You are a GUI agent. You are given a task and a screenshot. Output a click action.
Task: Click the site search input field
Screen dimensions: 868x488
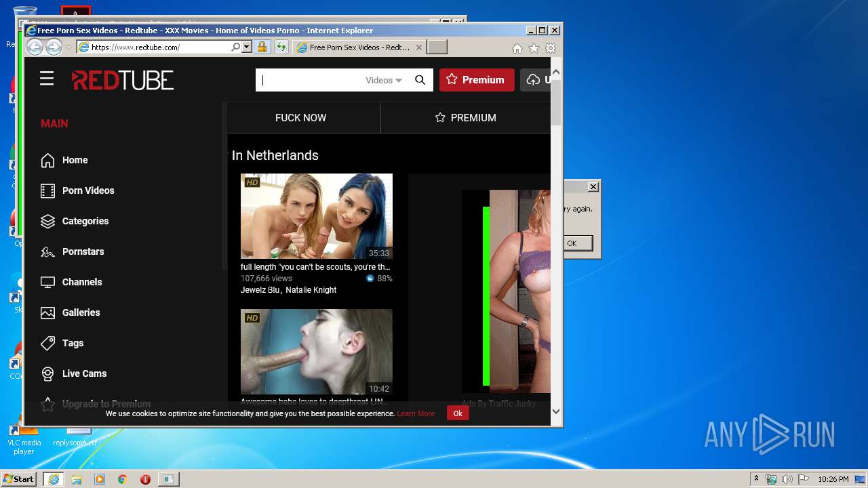pyautogui.click(x=309, y=80)
